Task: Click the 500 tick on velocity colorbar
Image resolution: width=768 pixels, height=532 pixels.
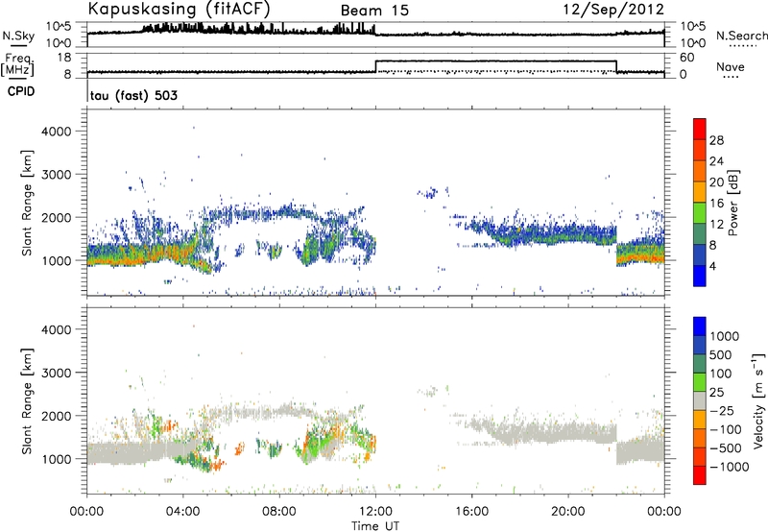Action: [x=721, y=354]
